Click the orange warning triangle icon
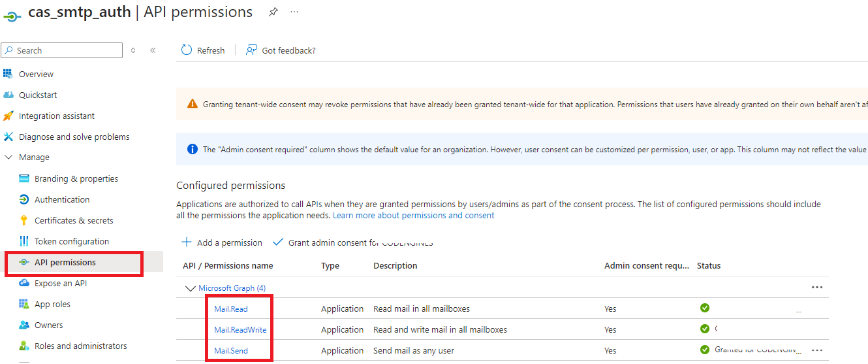Screen dimensions: 868x364 coord(192,104)
